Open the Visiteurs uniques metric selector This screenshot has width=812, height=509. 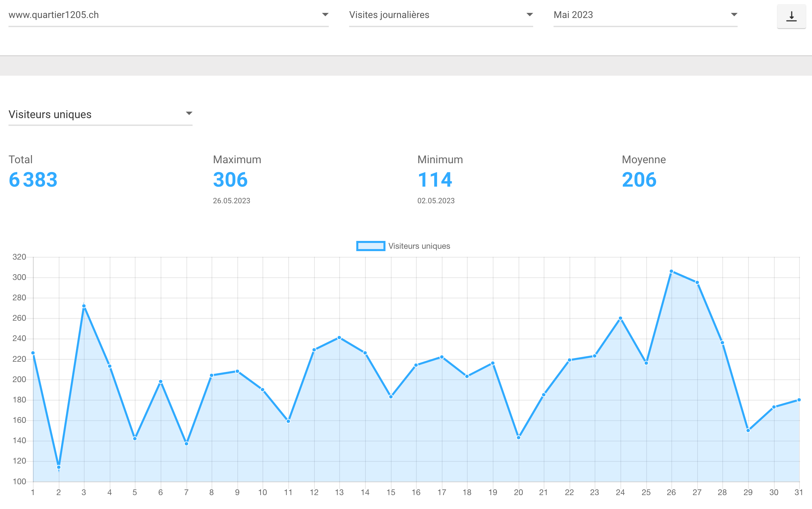coord(101,114)
